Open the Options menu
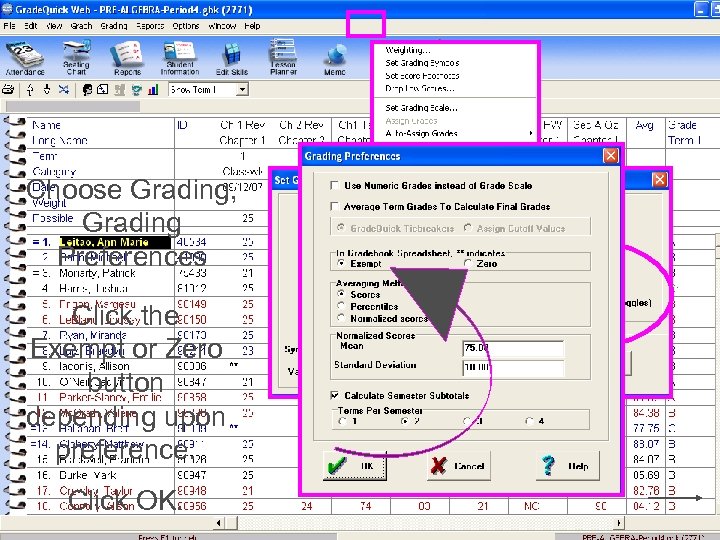The width and height of the screenshot is (720, 540). pos(186,26)
